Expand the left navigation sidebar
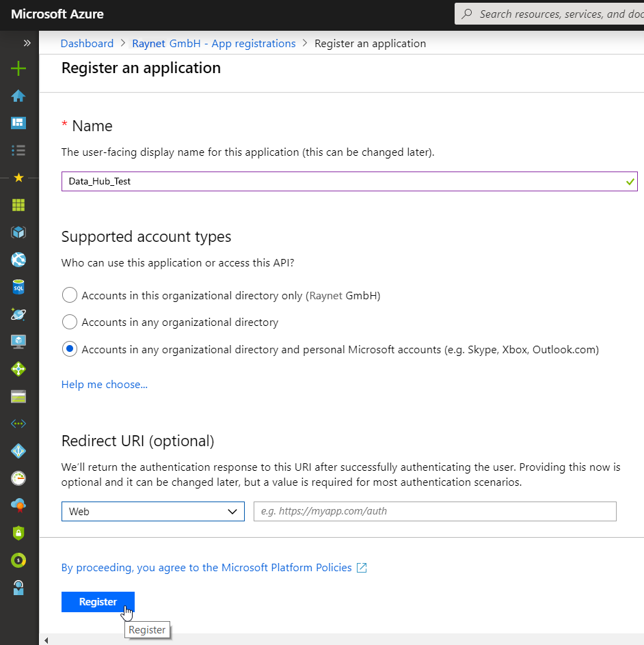The image size is (644, 645). click(26, 42)
